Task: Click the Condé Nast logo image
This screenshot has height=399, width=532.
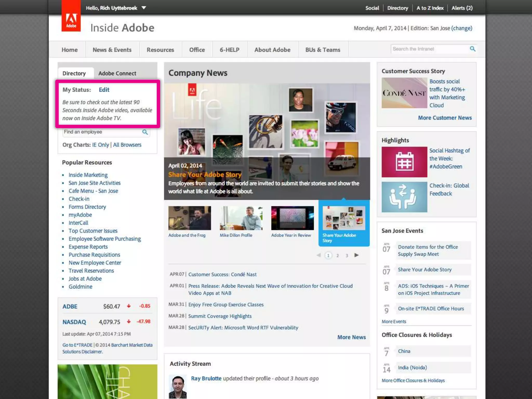Action: pos(404,93)
